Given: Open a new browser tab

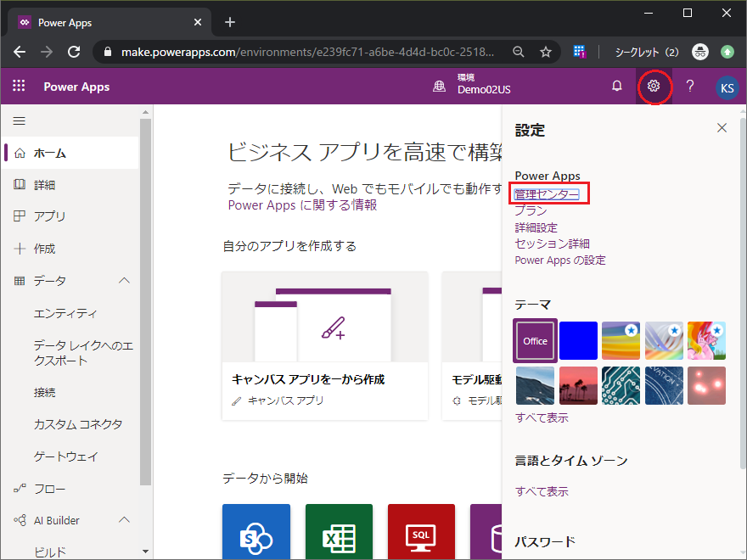Looking at the screenshot, I should [x=230, y=22].
